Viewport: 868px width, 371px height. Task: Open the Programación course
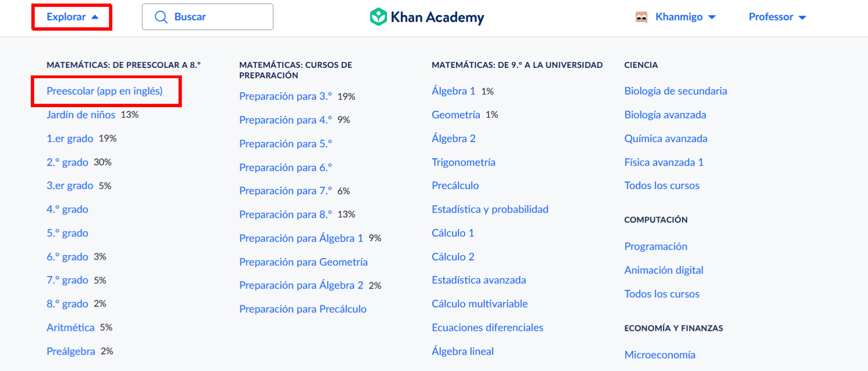coord(656,246)
